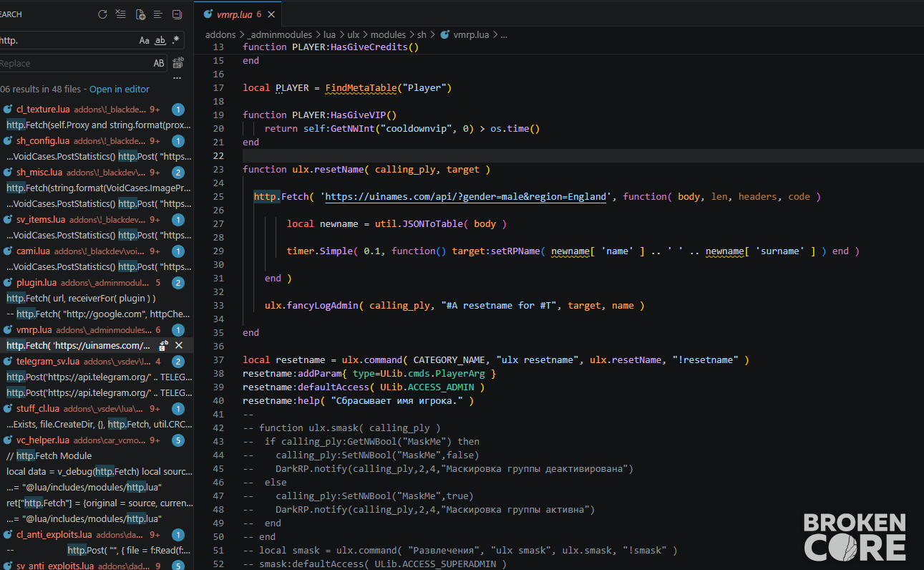View search results as tree

tap(158, 14)
